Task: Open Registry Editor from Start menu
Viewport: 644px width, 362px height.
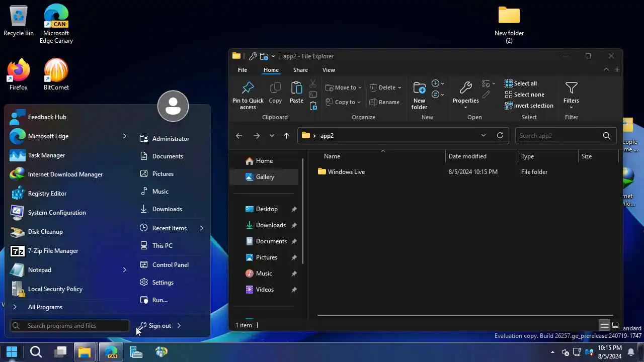Action: (68, 194)
